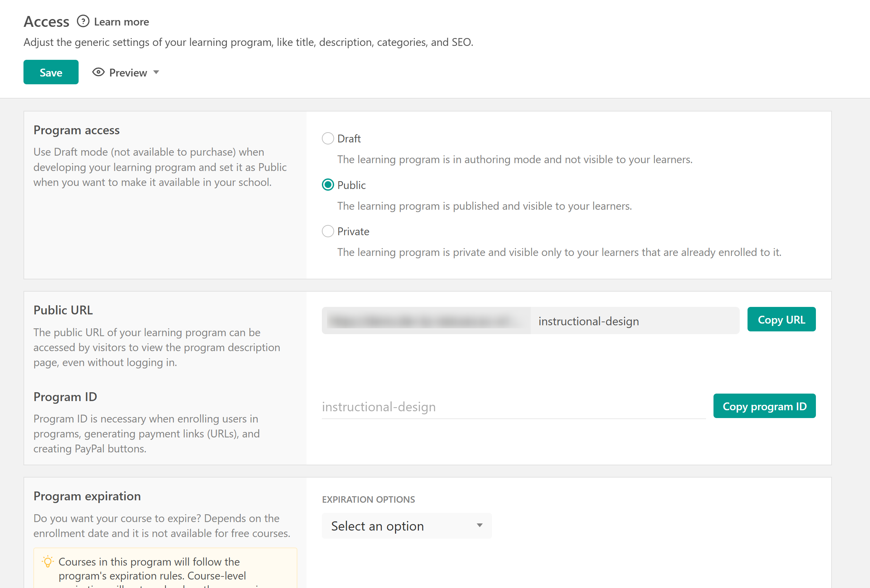
Task: Open the Learn more link
Action: click(x=121, y=22)
